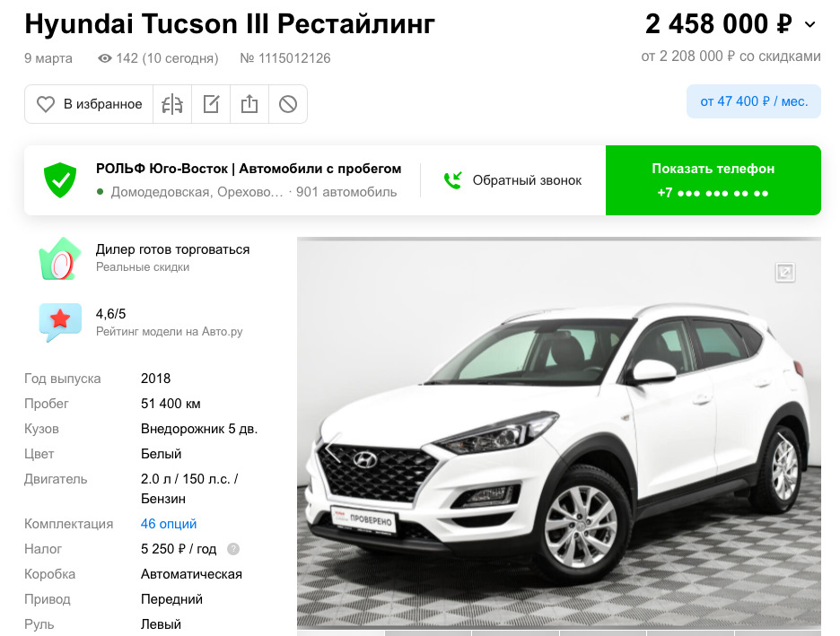Request a callback via Обратный звонок

coord(513,180)
